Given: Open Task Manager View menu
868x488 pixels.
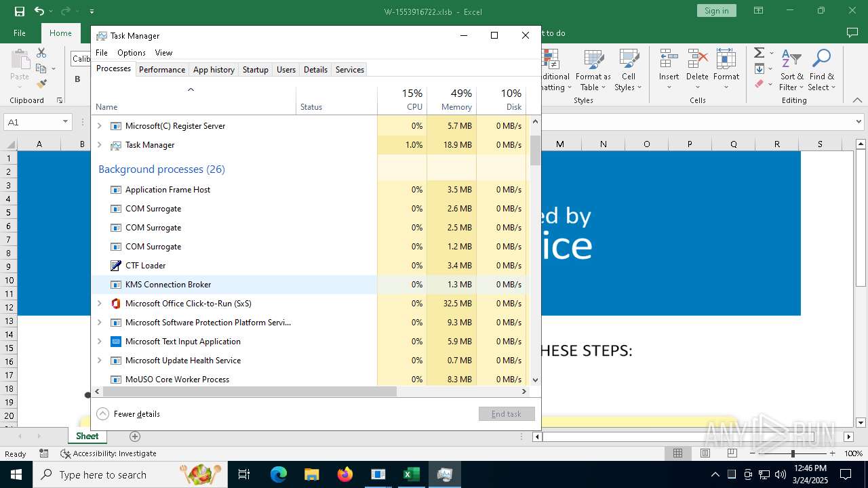Looking at the screenshot, I should (x=163, y=53).
